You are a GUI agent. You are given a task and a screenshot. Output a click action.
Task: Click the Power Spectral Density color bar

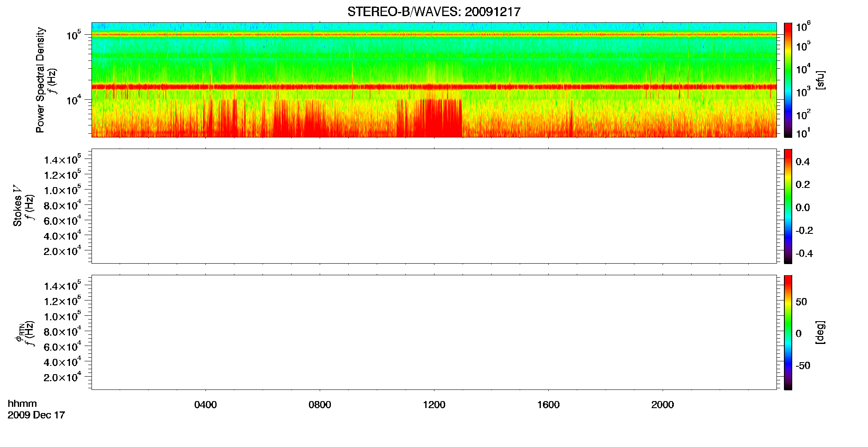tap(788, 80)
